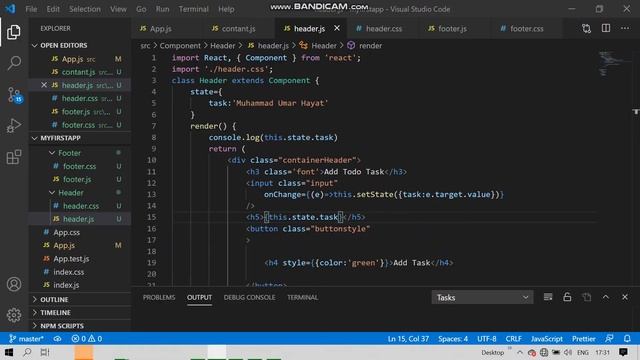Viewport: 640px width, 360px height.
Task: Show hidden system tray icons
Action: pyautogui.click(x=520, y=352)
